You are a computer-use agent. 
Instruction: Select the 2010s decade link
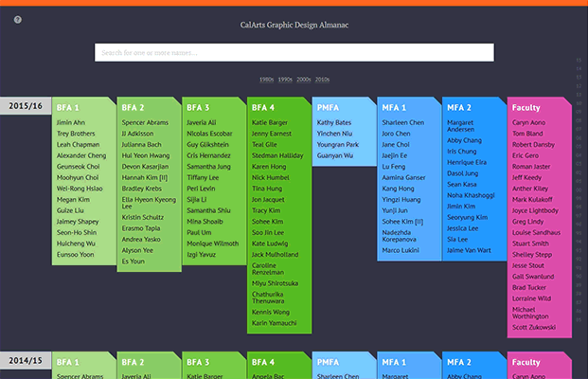click(x=322, y=80)
